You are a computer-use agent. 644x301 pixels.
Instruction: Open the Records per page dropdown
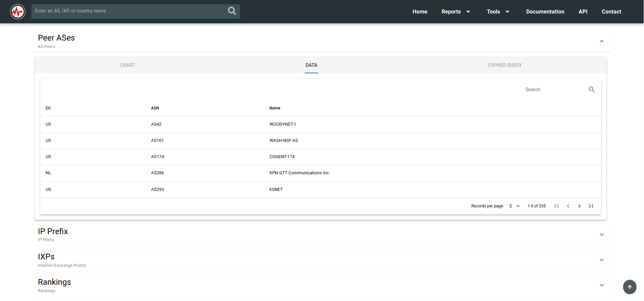tap(514, 206)
